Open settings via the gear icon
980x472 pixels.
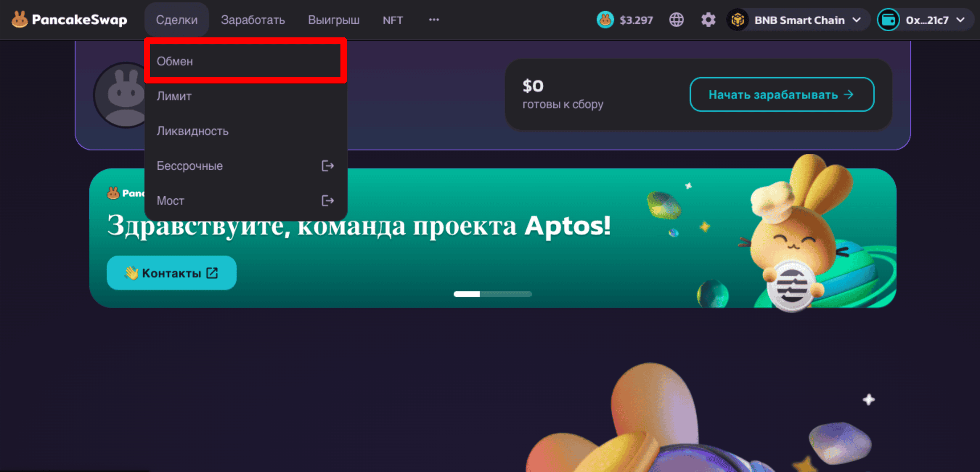(x=708, y=20)
